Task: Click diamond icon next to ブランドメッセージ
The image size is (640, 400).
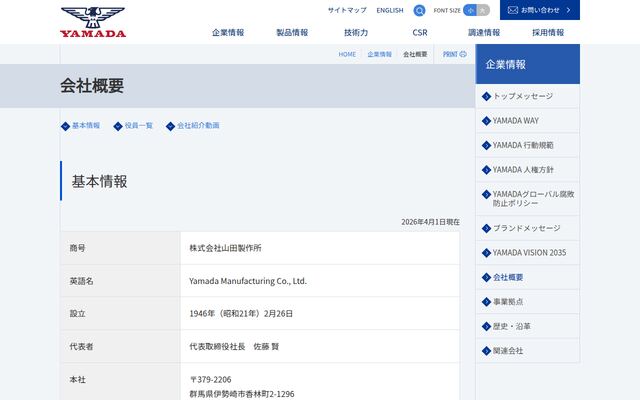Action: click(x=486, y=228)
